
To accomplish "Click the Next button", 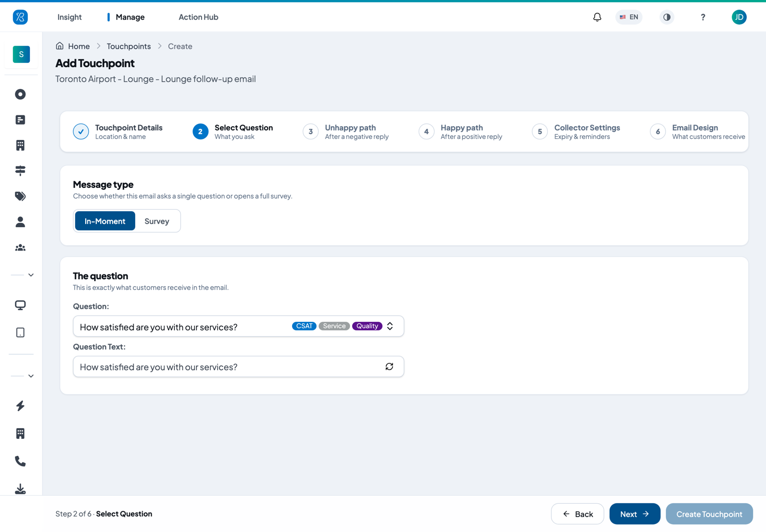I will click(x=635, y=514).
